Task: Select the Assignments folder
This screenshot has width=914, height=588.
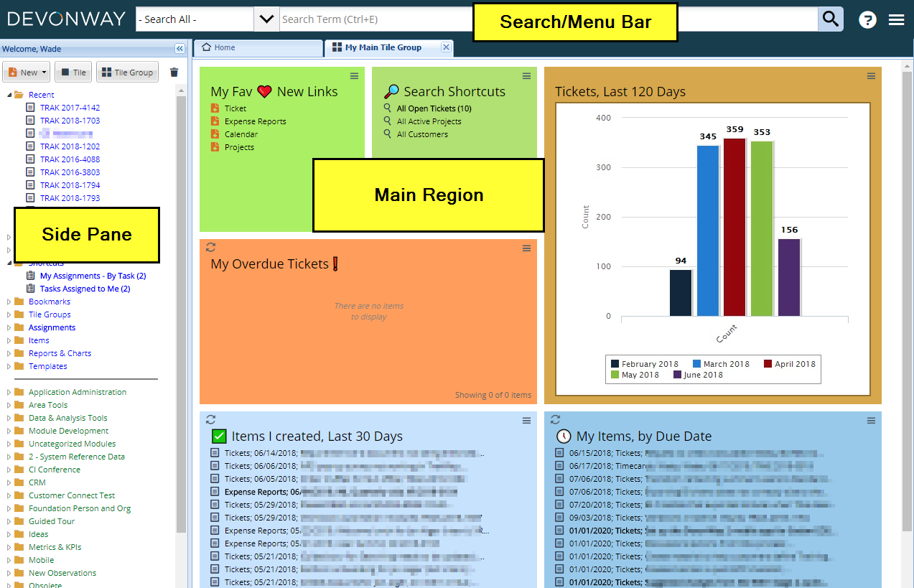Action: (x=52, y=327)
